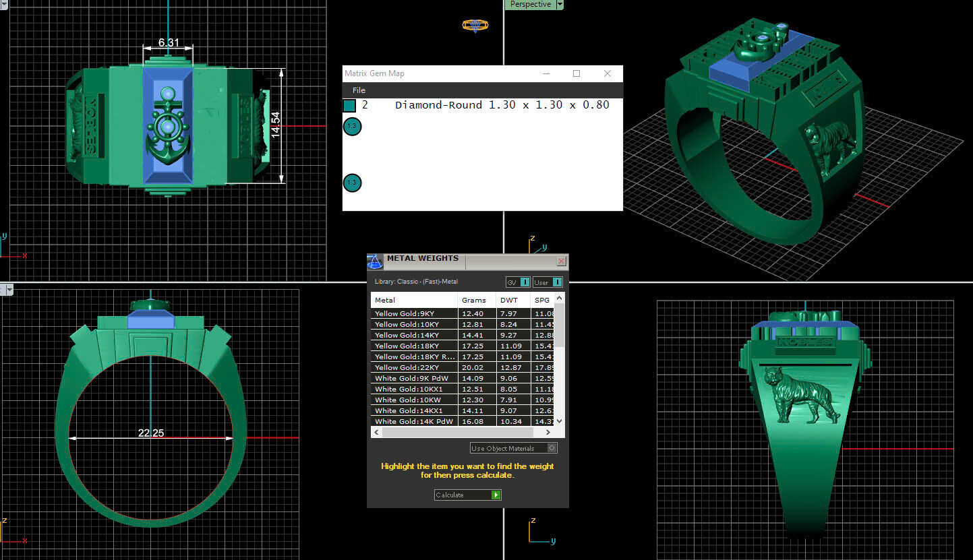This screenshot has height=560, width=973.
Task: Click the 8.05 DWT value
Action: click(509, 389)
